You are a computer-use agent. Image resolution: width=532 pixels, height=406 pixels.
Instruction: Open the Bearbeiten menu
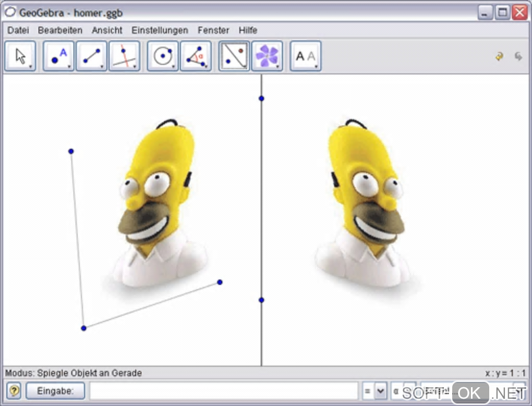60,30
